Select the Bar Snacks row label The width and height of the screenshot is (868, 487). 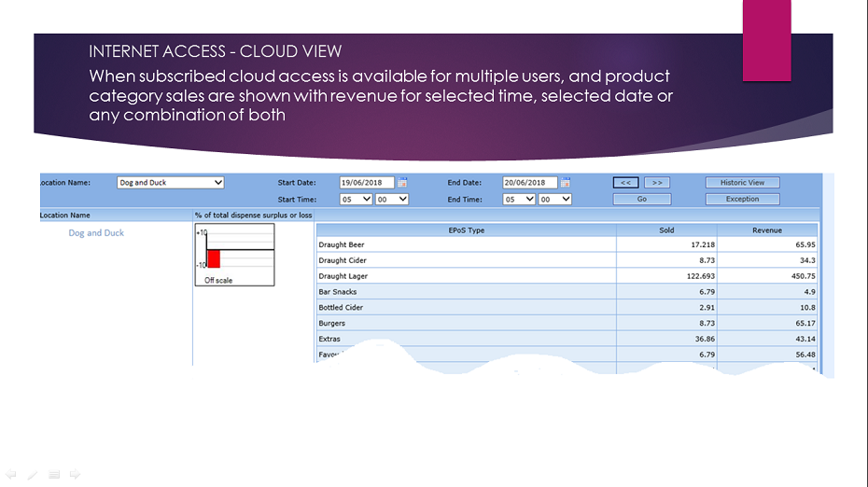(338, 292)
